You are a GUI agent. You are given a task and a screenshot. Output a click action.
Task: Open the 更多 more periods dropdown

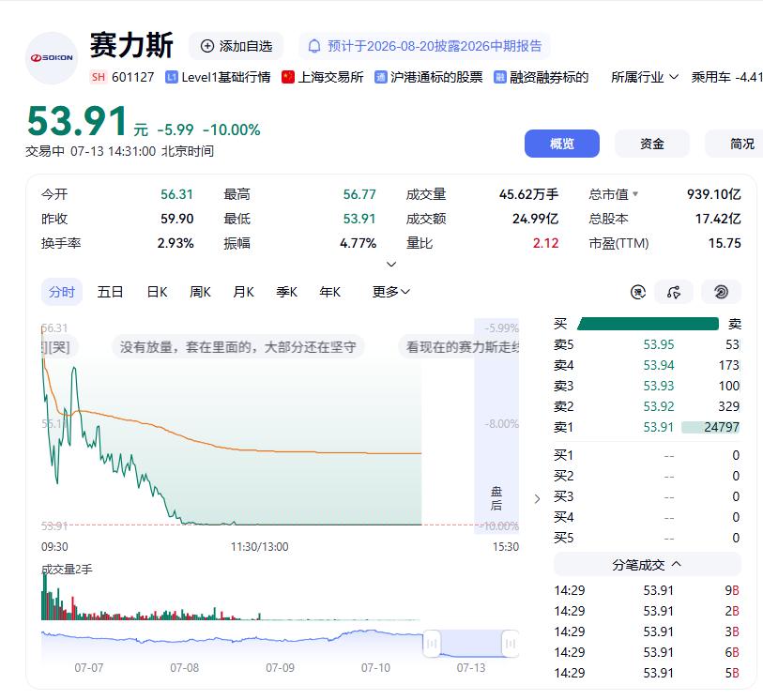391,292
